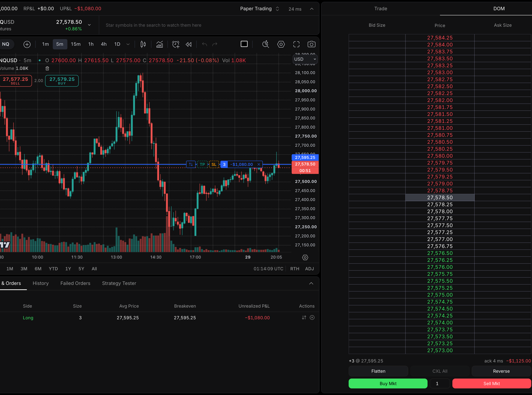Select the 1h timeframe

(91, 44)
